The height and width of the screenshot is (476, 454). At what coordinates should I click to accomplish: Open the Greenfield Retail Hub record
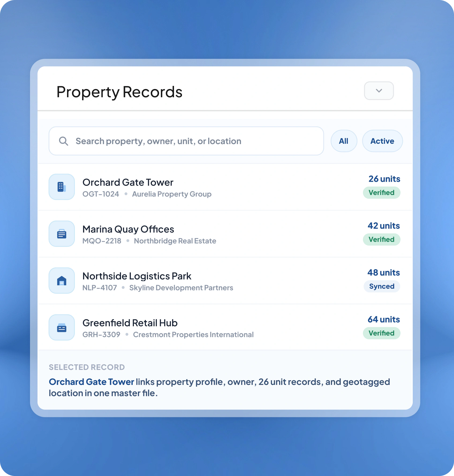tap(225, 327)
